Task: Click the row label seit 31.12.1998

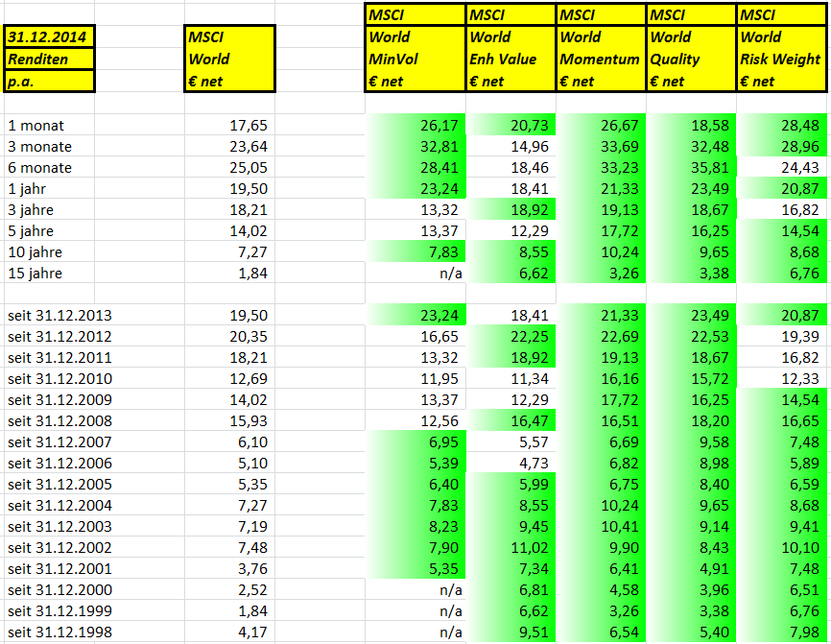Action: click(x=59, y=632)
